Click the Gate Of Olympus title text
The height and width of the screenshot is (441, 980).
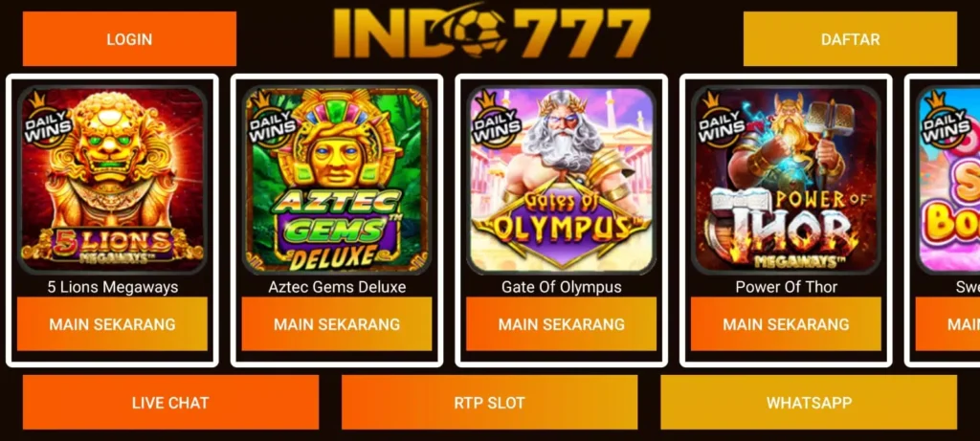(x=561, y=287)
